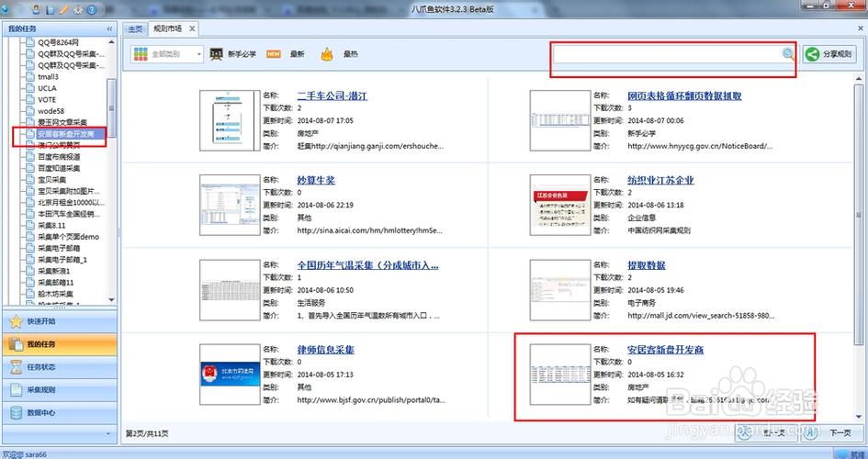This screenshot has height=459, width=868.
Task: Click thumbnail of 纺织业江苏企业 rule
Action: [x=560, y=205]
